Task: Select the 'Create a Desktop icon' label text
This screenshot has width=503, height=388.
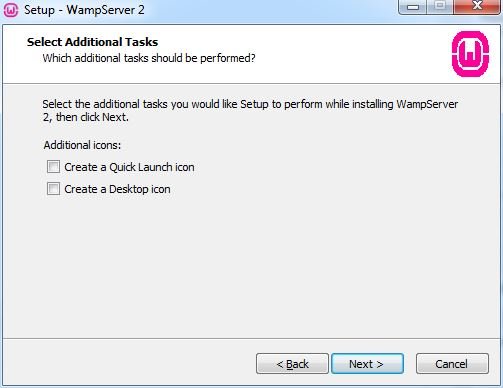Action: (117, 189)
